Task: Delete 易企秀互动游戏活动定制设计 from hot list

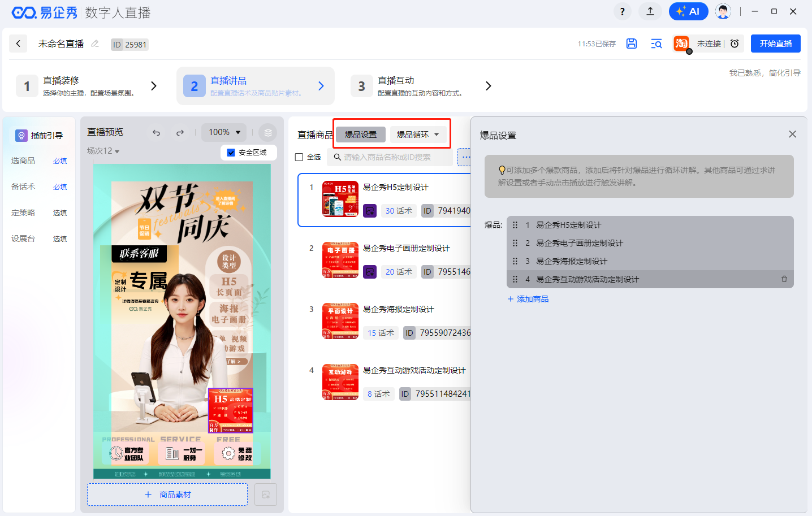Action: [784, 279]
